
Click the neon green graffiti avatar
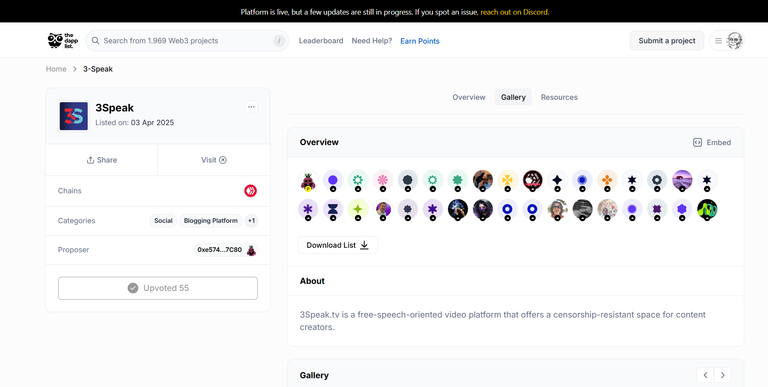click(707, 209)
